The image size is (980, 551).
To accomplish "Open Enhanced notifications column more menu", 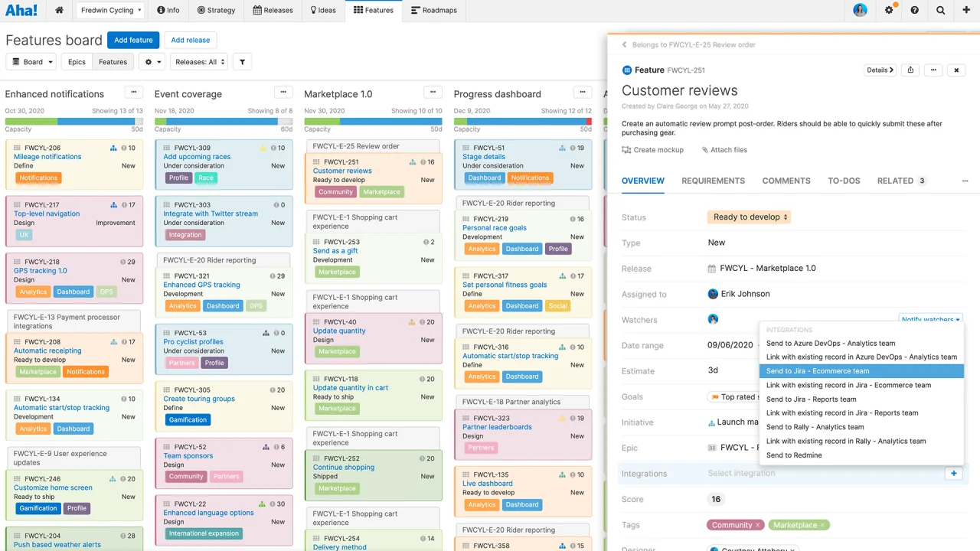I will (134, 93).
